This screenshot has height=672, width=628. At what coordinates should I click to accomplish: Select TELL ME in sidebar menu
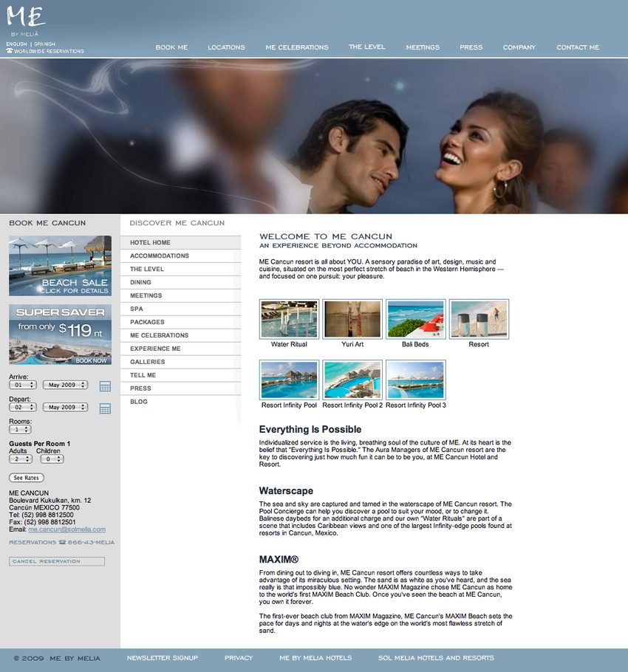[180, 375]
